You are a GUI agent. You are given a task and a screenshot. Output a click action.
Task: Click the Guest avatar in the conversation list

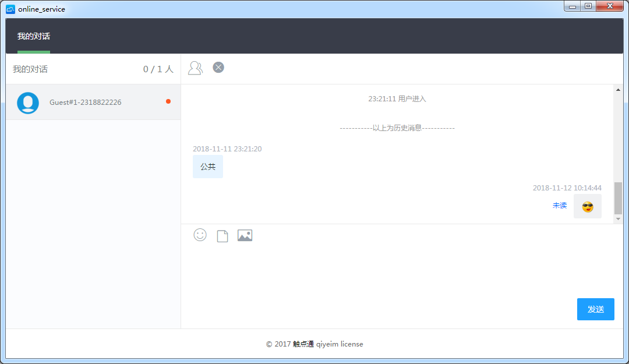pos(27,103)
